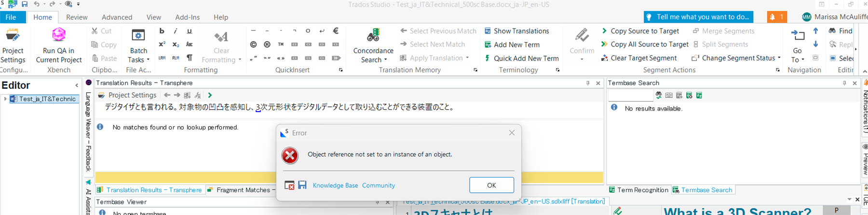Click Quick Add New Term
868x215 pixels.
[521, 58]
